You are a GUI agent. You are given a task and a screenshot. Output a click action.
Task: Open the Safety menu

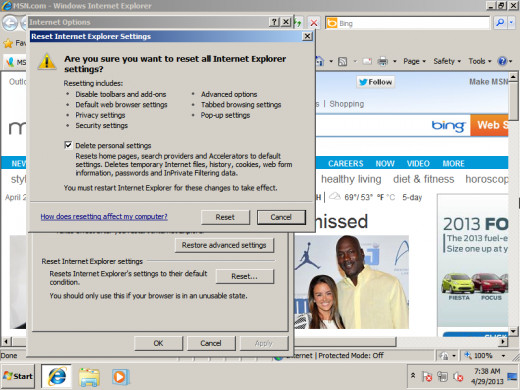pos(447,61)
